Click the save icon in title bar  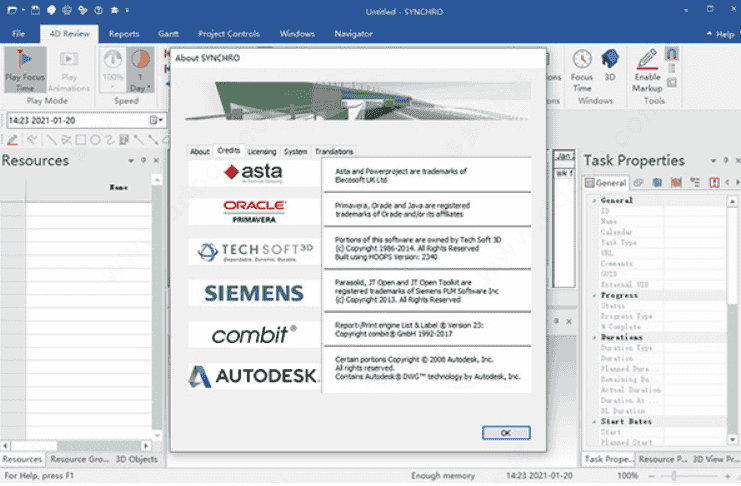pos(37,10)
